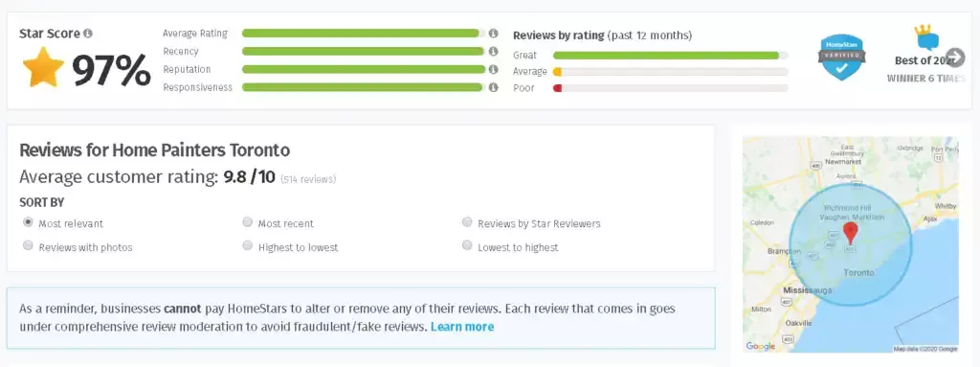980x367 pixels.
Task: Click the info icon beside Star Score
Action: pyautogui.click(x=88, y=34)
